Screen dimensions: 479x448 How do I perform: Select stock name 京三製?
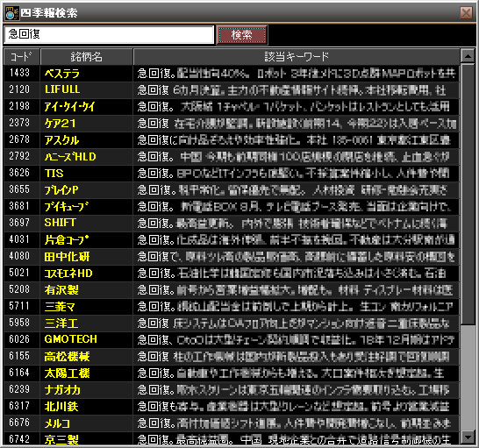click(61, 439)
